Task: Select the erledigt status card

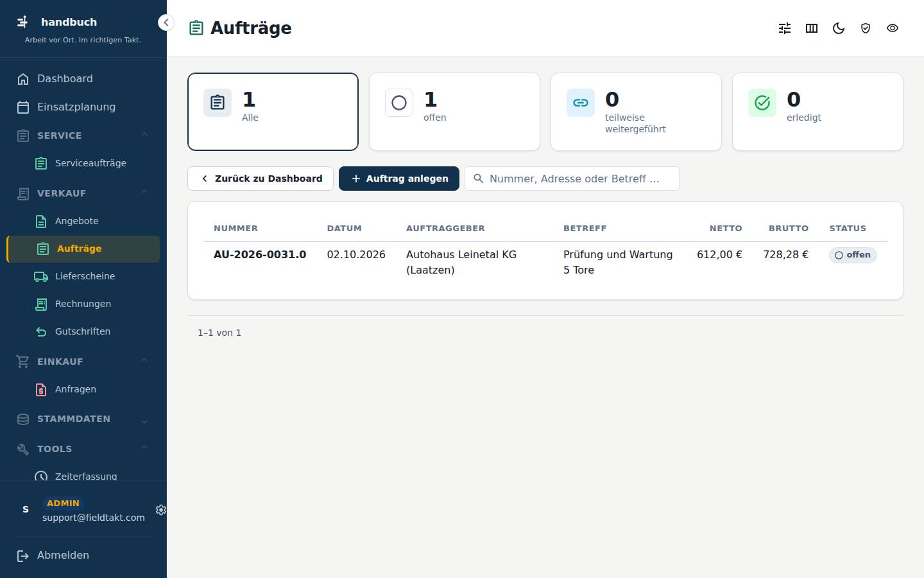Action: 817,112
